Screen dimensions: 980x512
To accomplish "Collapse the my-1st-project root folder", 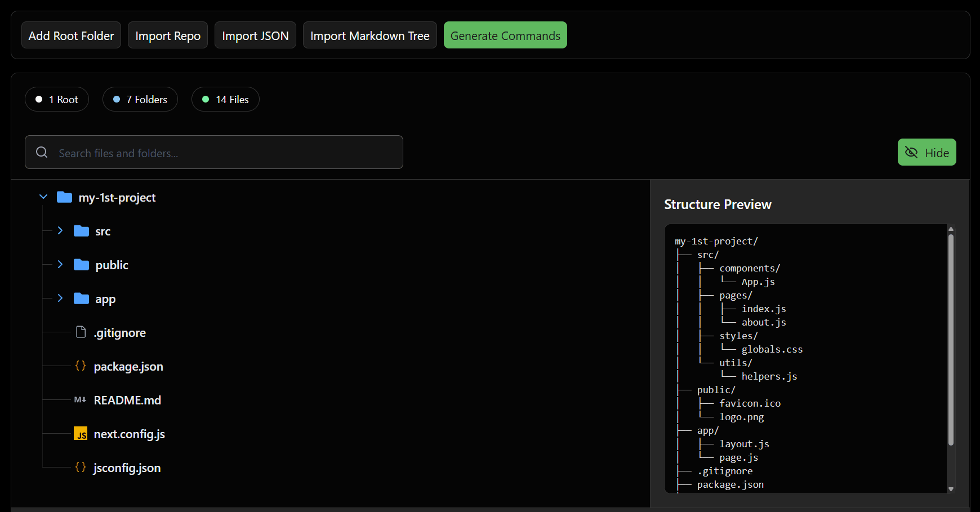I will tap(43, 197).
